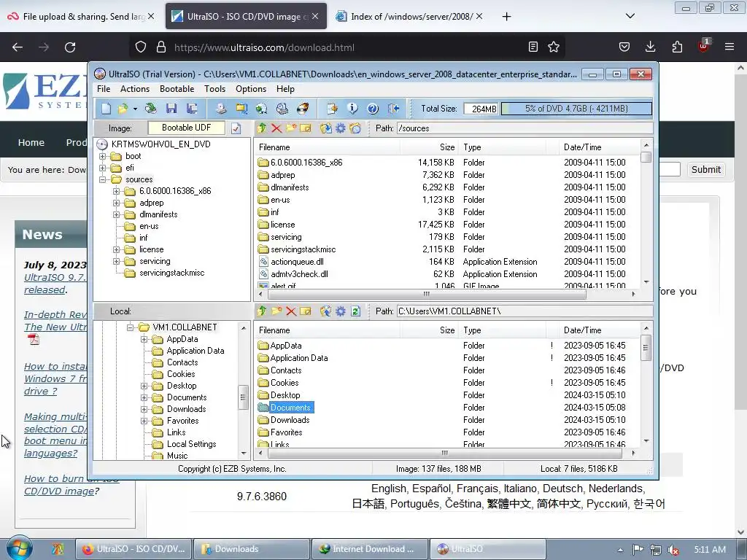Click bookmark star in browser address bar
This screenshot has width=747, height=560.
click(553, 47)
